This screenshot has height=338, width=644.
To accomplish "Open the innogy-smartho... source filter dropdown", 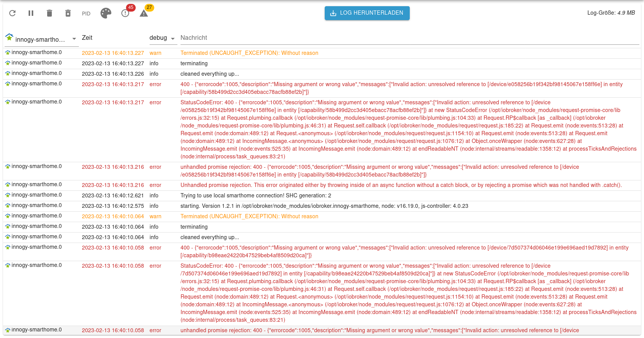I will 42,39.
